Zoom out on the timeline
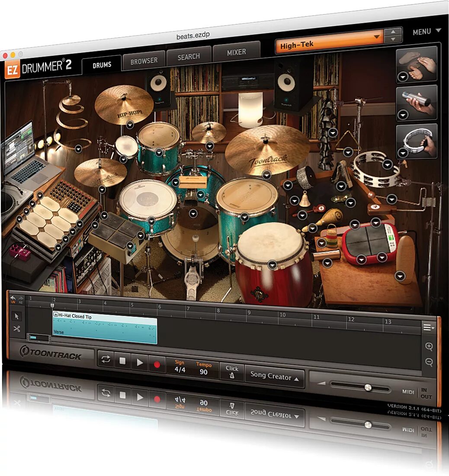The image size is (449, 476). click(429, 362)
